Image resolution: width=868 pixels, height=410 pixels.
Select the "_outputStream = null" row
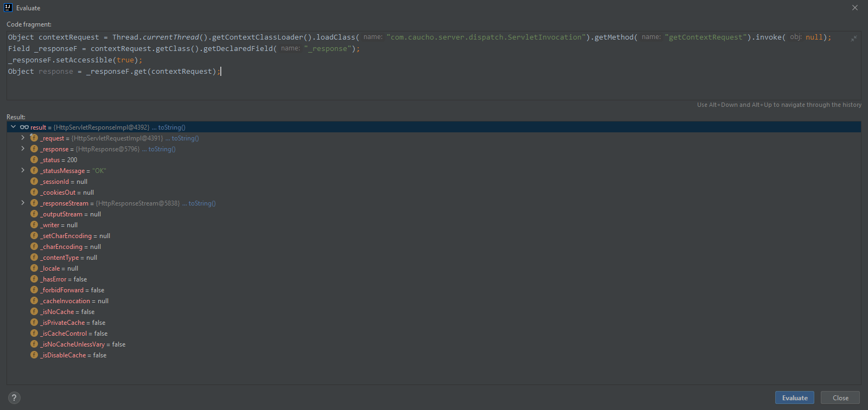(434, 214)
